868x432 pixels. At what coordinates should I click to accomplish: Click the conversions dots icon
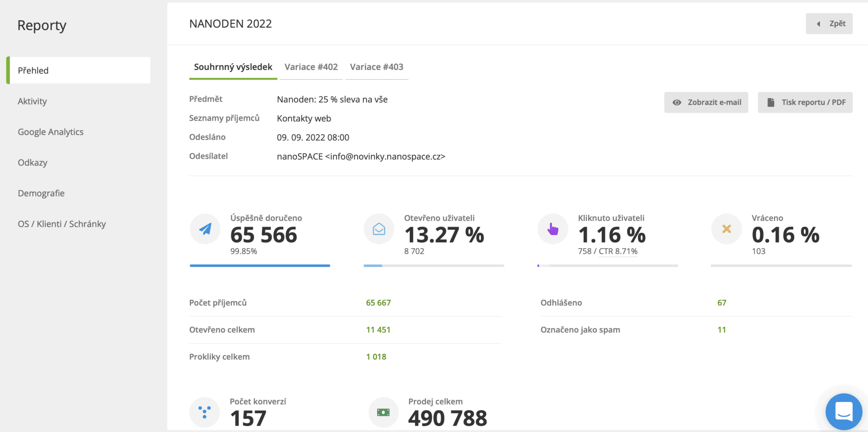(x=204, y=412)
